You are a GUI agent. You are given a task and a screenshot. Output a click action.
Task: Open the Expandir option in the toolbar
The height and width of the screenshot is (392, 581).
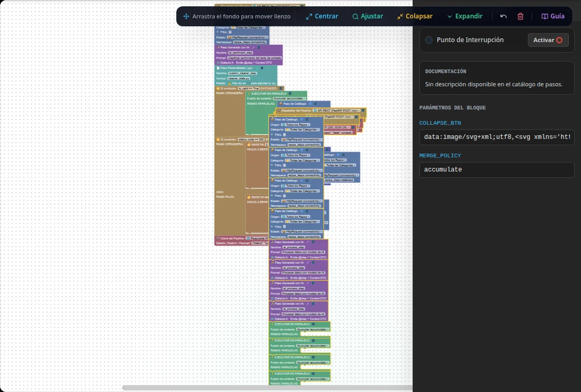(x=465, y=16)
